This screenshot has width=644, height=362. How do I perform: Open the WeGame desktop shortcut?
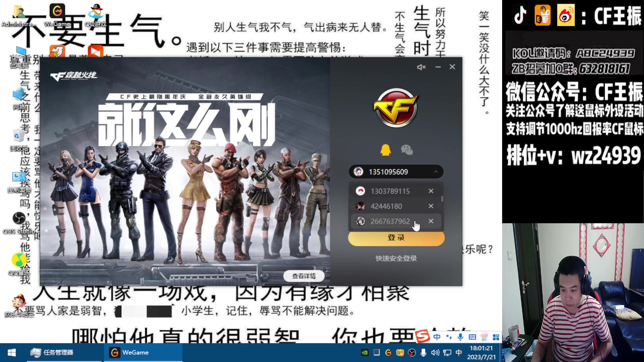point(57,15)
